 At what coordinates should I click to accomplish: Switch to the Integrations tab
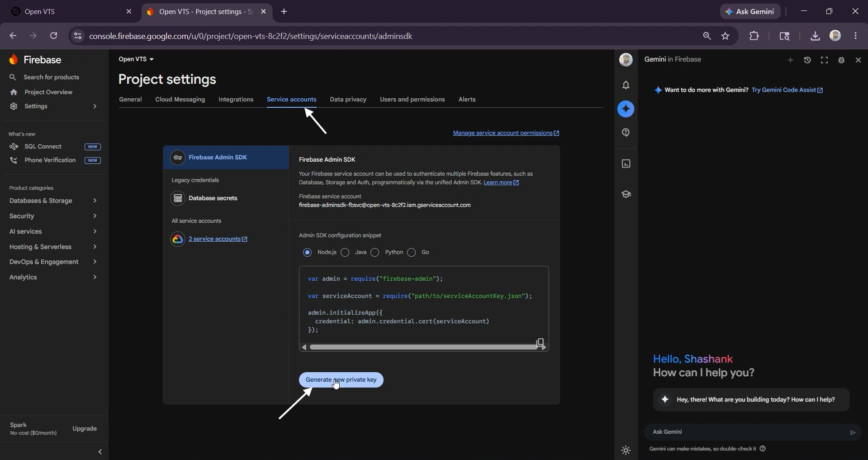[x=236, y=100]
